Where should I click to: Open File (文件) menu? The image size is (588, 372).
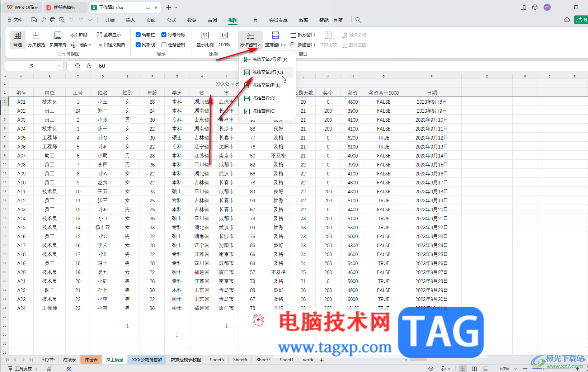pos(15,20)
